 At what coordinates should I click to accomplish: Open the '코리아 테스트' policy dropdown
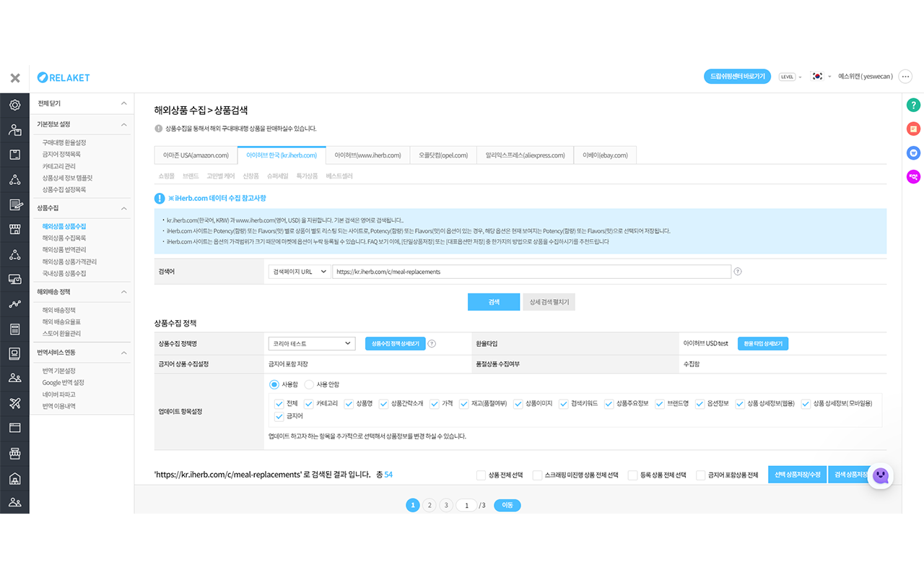coord(312,344)
